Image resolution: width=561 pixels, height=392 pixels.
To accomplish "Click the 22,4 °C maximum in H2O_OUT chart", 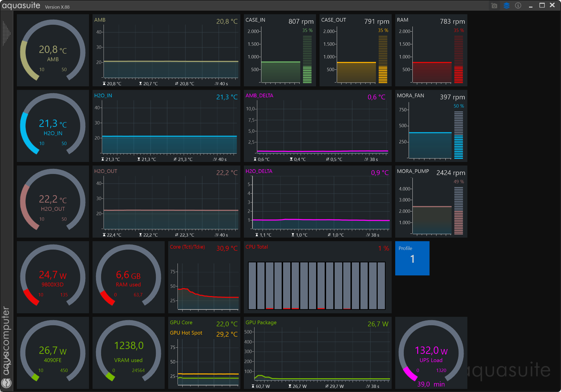I will pyautogui.click(x=112, y=235).
